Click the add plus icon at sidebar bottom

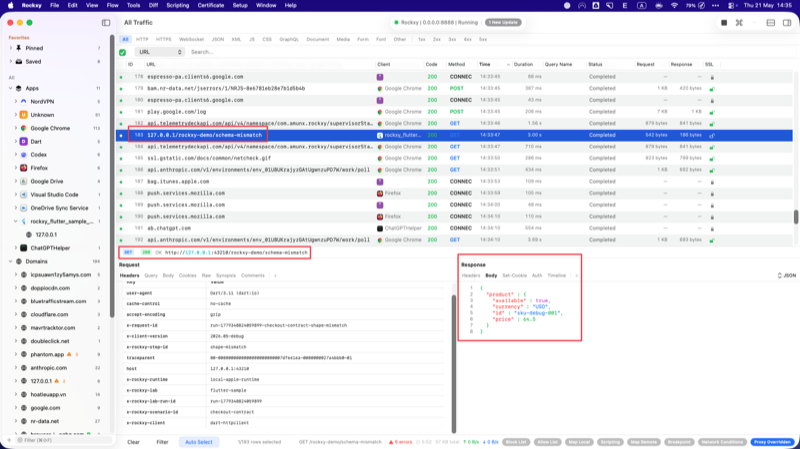(9, 440)
